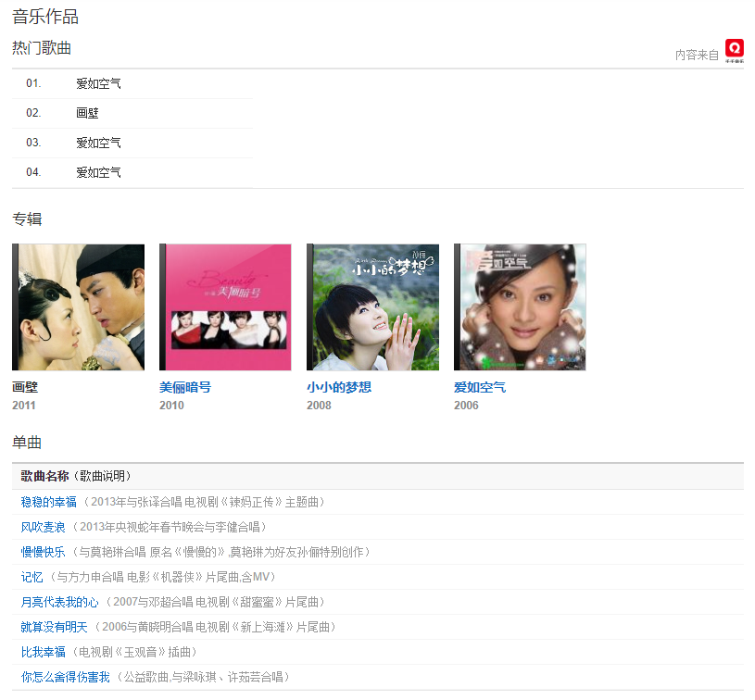
Task: Select the 记忆 song link
Action: pos(31,577)
